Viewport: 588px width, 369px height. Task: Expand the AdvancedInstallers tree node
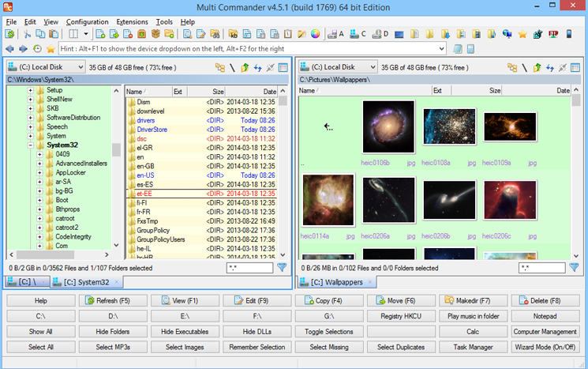coord(39,164)
